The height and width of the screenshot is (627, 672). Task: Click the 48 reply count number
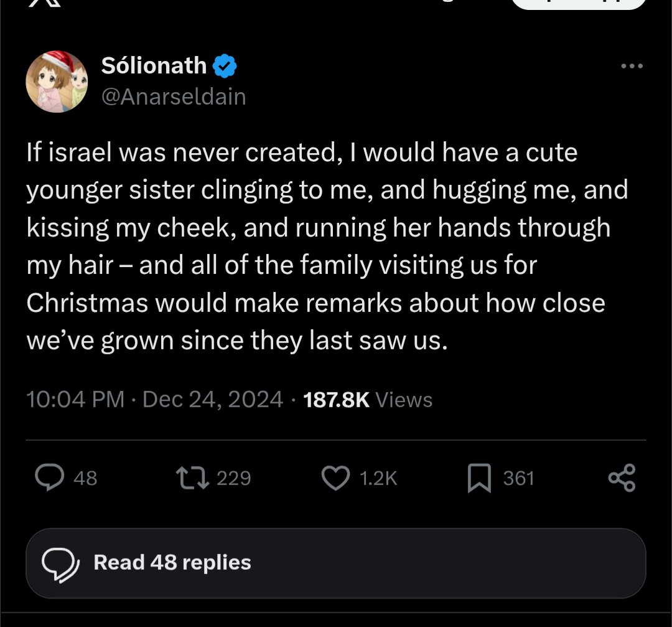click(85, 478)
